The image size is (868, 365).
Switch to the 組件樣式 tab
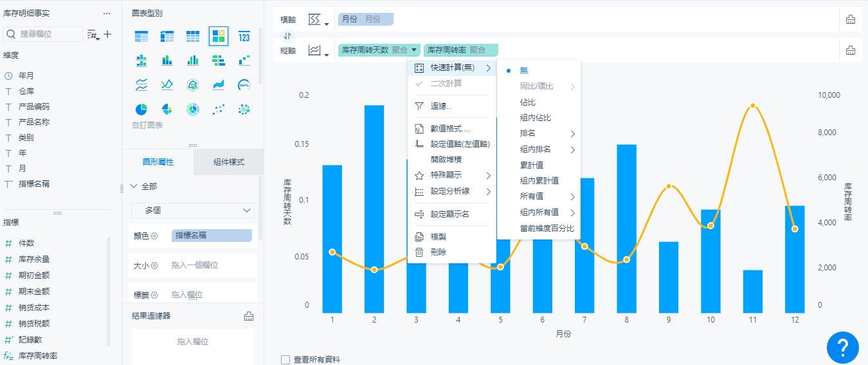click(229, 162)
